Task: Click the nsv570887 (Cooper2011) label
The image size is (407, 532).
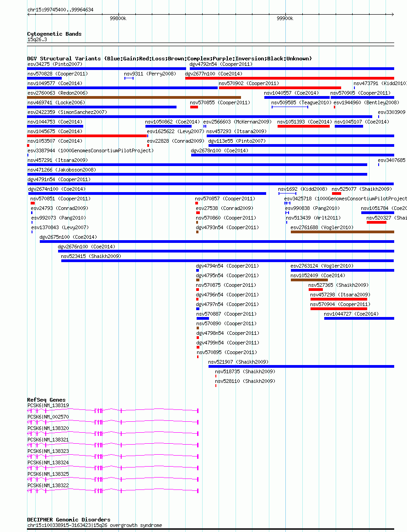Action: (x=226, y=314)
